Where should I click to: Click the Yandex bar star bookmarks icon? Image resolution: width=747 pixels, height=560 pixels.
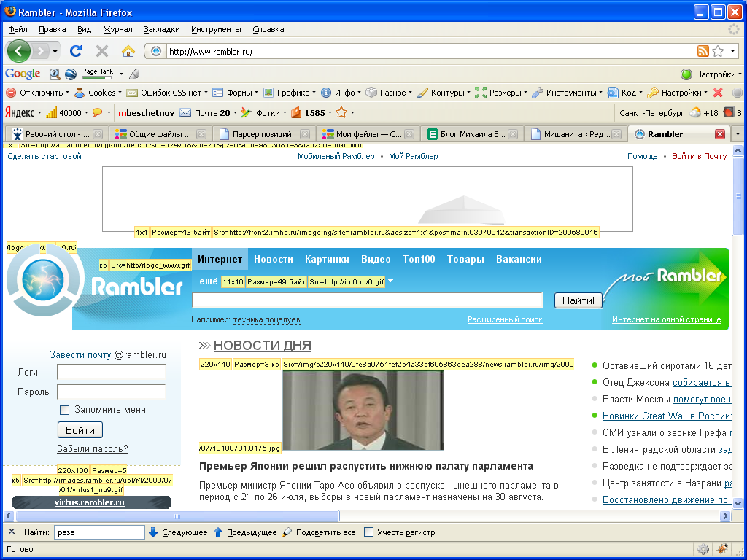pos(341,113)
